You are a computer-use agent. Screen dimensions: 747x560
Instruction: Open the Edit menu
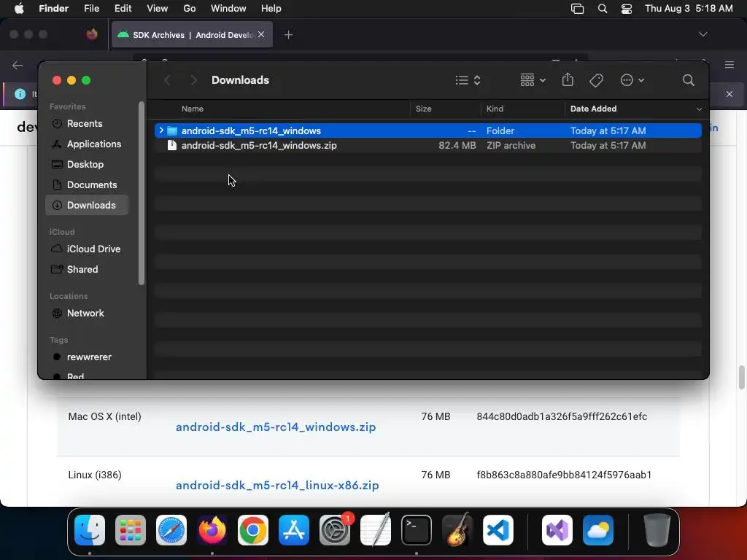coord(123,9)
